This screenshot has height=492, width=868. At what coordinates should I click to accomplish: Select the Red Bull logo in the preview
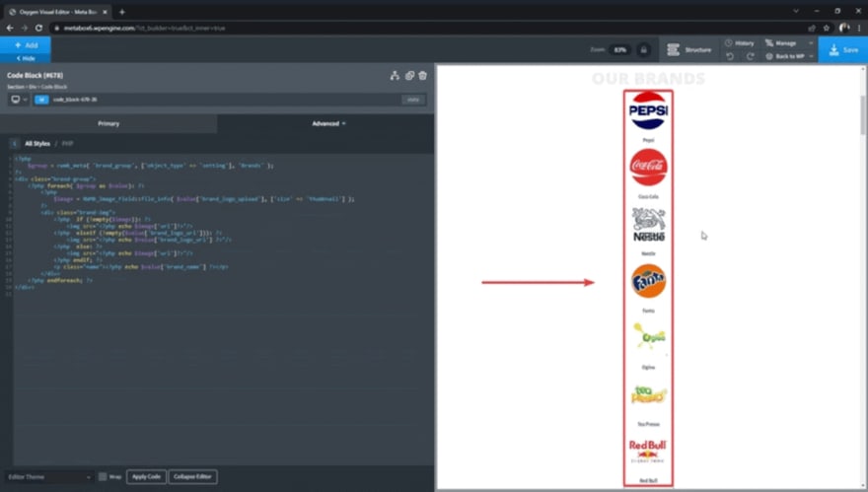[x=648, y=451]
